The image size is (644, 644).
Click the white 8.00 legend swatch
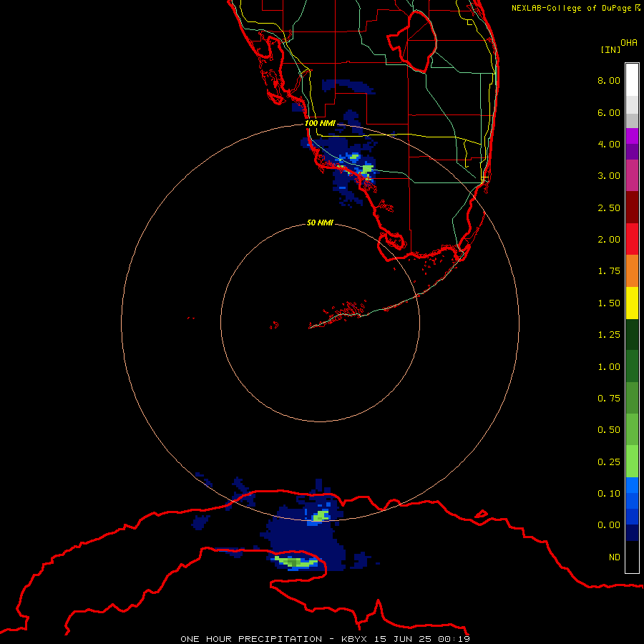point(632,79)
